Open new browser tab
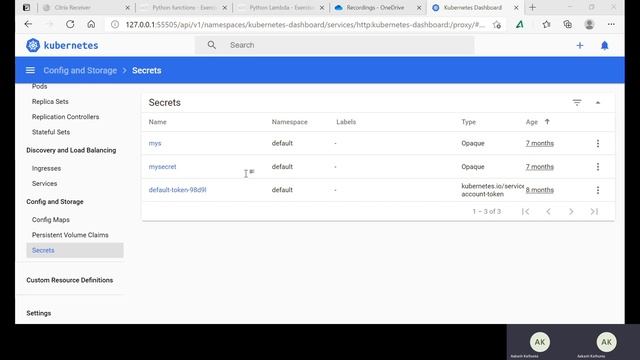 click(532, 7)
